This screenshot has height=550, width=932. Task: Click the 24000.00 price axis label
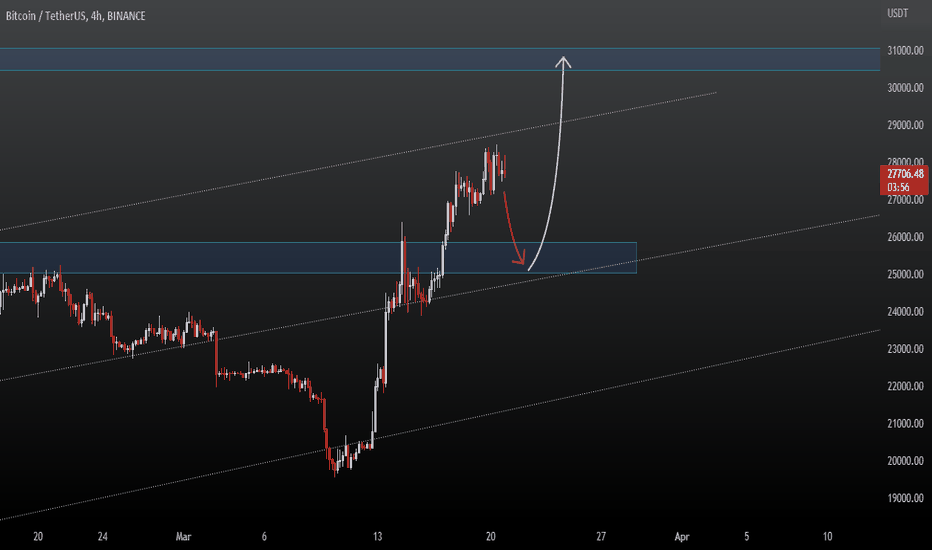(x=905, y=312)
